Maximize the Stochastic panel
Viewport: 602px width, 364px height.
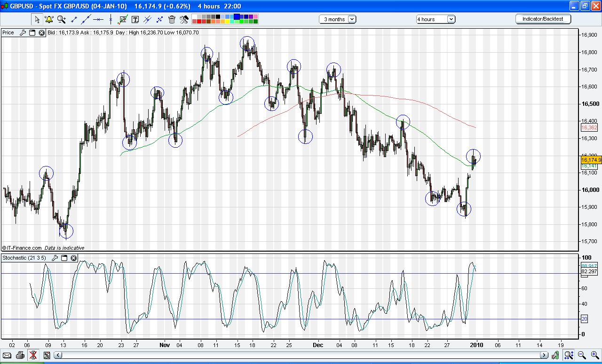coord(64,258)
